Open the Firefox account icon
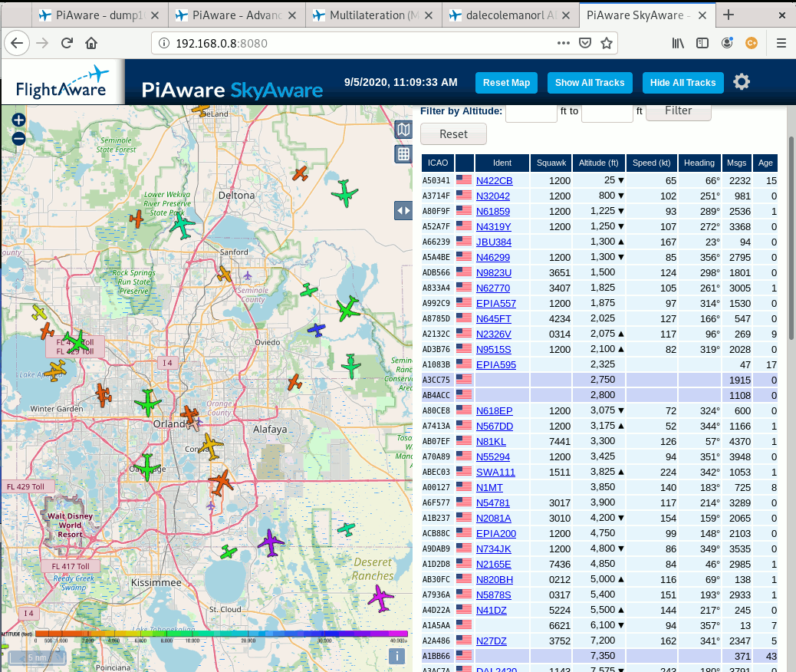The image size is (796, 672). point(727,43)
